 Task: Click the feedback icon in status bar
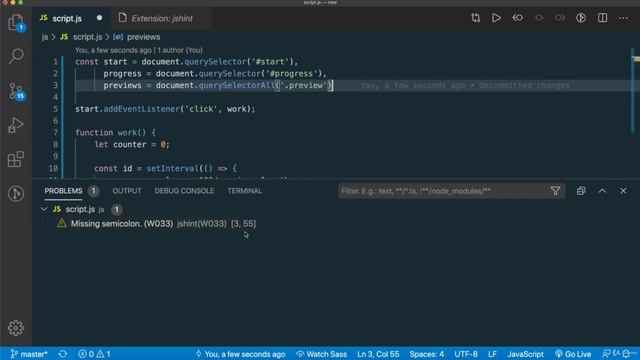606,353
